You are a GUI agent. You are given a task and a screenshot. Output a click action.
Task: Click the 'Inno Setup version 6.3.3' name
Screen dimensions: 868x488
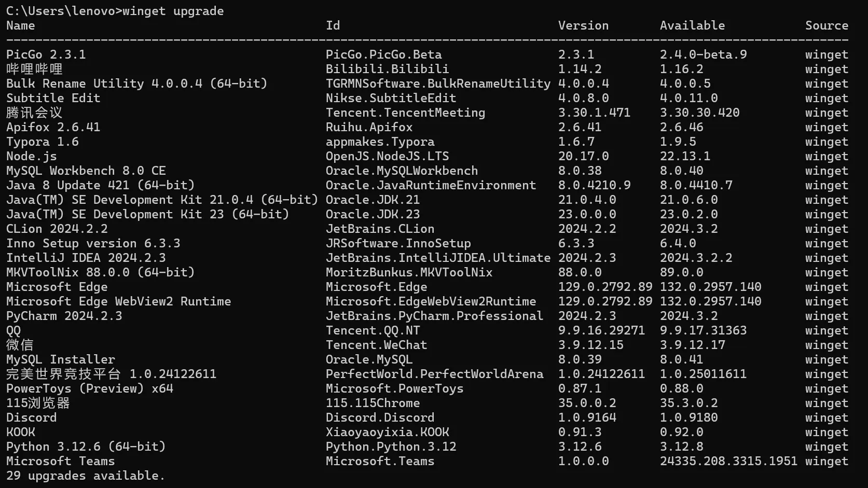(x=93, y=243)
